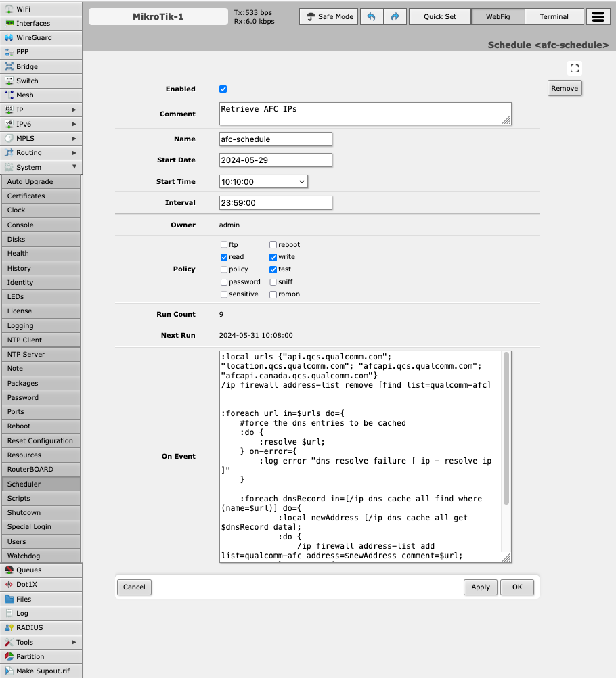Toggle the write policy checkbox

click(273, 257)
